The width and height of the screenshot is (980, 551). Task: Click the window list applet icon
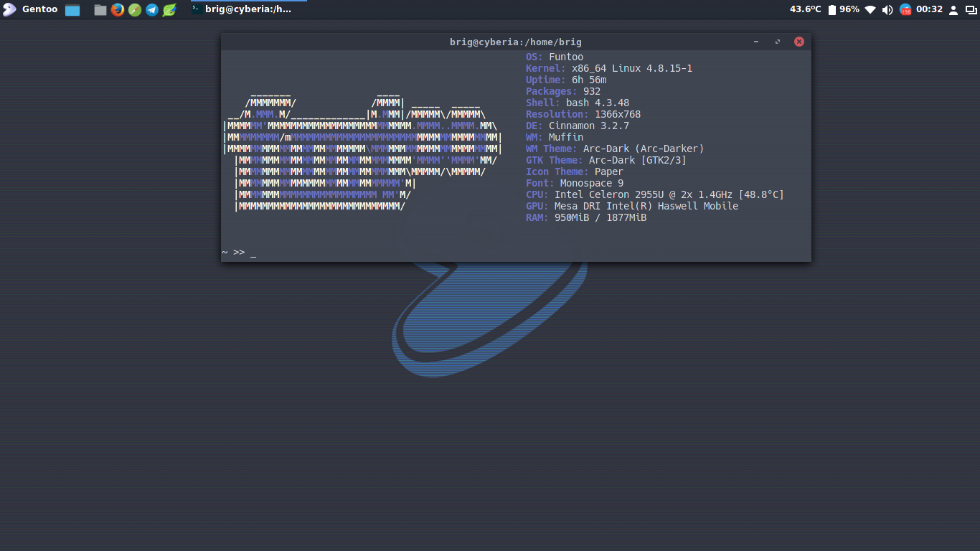[971, 10]
